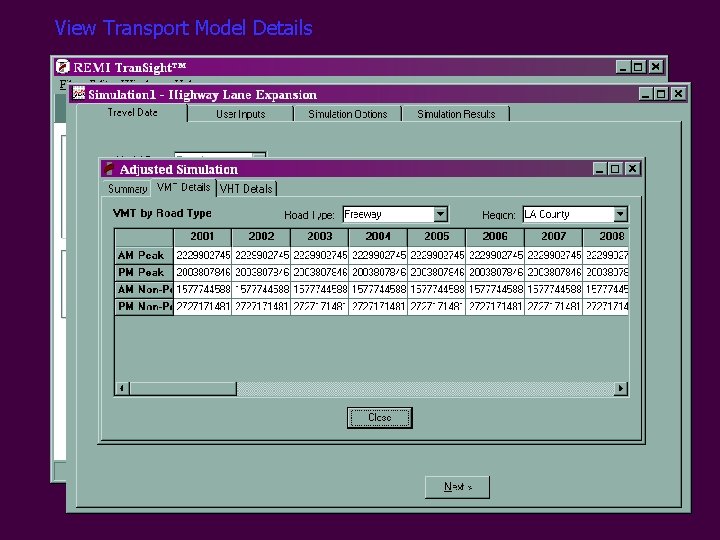Switch to the Travel Data tab
Viewport: 720px width, 540px height.
(x=132, y=112)
